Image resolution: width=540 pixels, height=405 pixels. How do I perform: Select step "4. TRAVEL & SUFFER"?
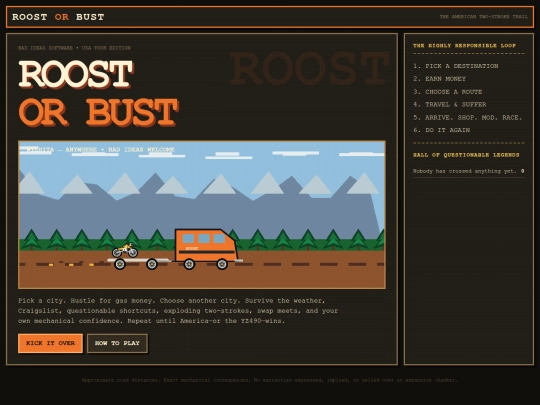coord(449,104)
